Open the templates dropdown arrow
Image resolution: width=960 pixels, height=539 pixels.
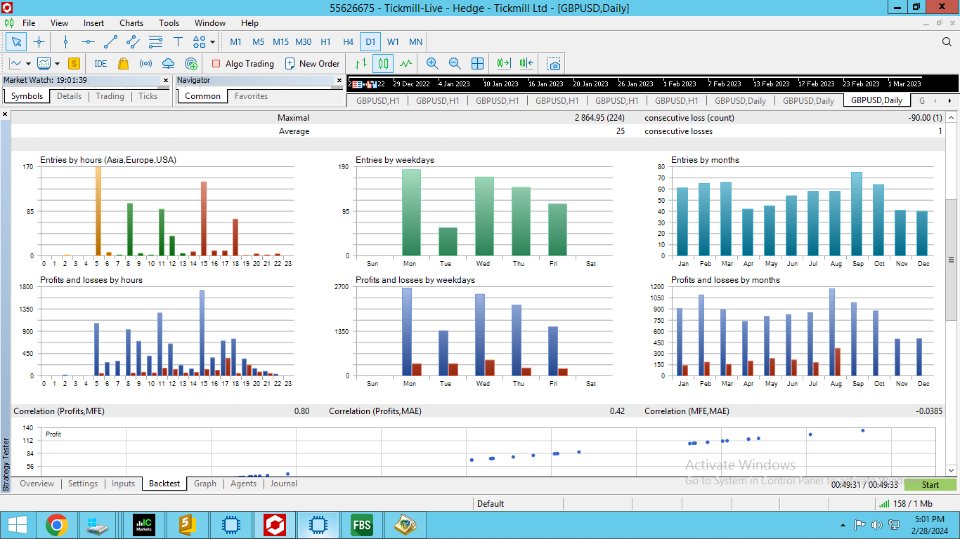57,64
